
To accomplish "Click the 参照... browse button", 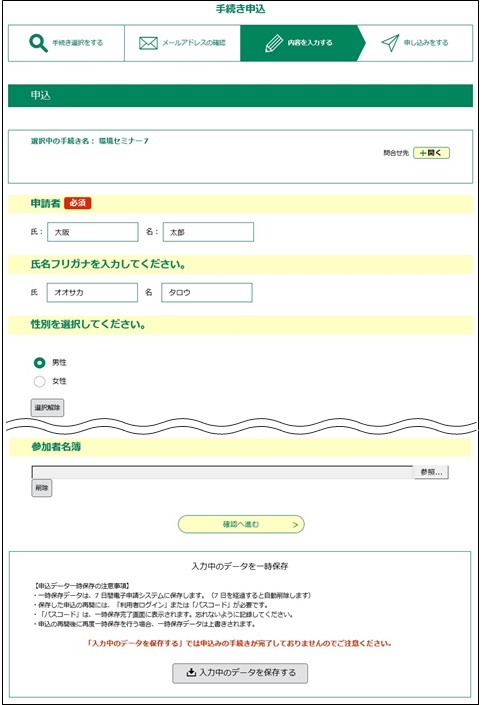I will coord(431,472).
